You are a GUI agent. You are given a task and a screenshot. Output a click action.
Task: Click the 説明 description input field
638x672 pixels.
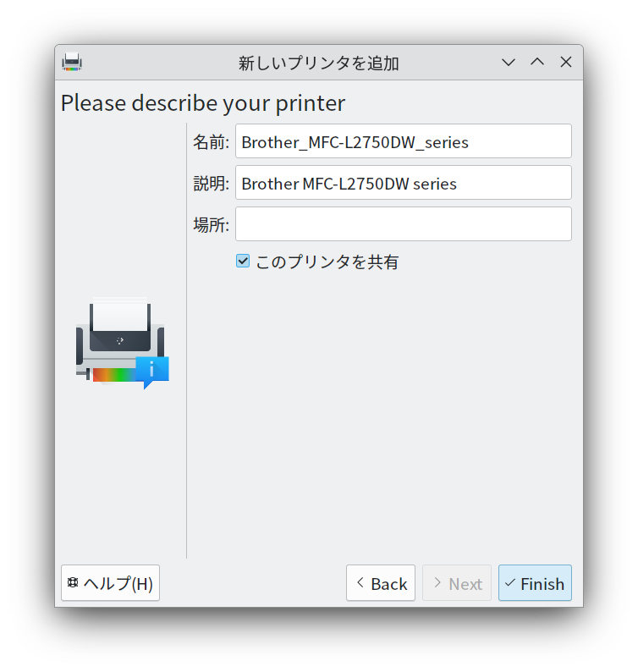(404, 183)
